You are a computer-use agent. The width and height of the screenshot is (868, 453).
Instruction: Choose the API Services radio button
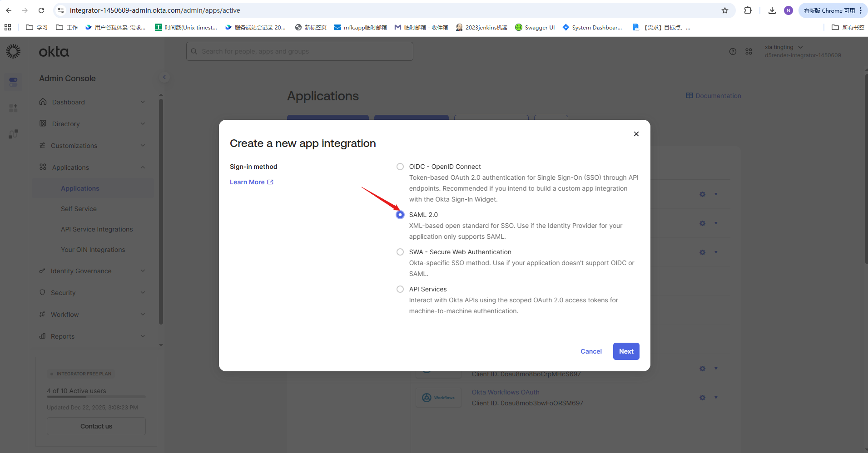click(x=400, y=289)
